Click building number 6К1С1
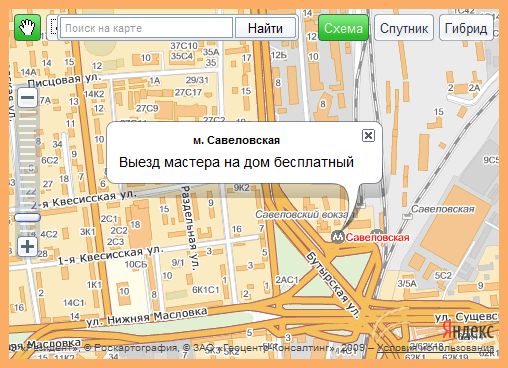508x368 pixels. coord(206,290)
